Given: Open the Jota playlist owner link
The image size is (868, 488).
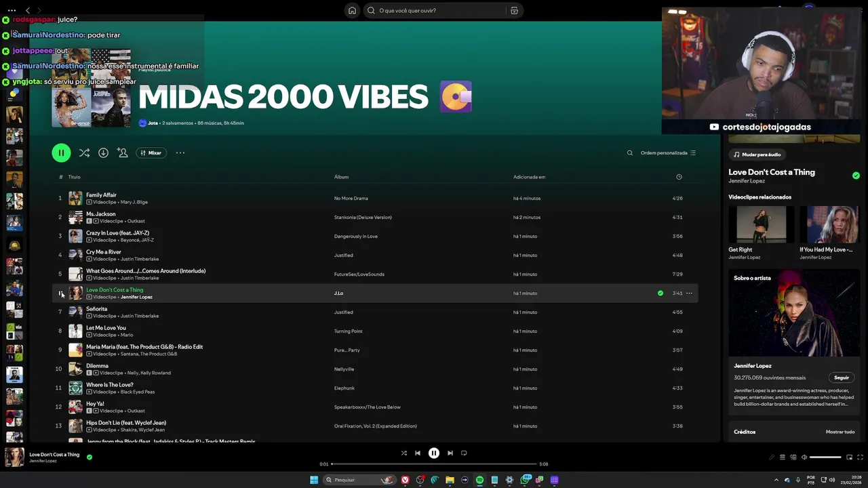Looking at the screenshot, I should pyautogui.click(x=153, y=123).
